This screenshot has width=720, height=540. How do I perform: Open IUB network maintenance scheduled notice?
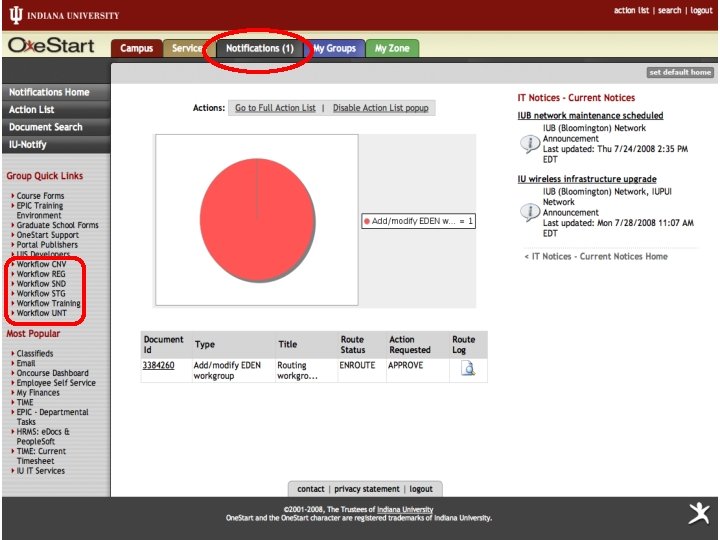pos(590,116)
